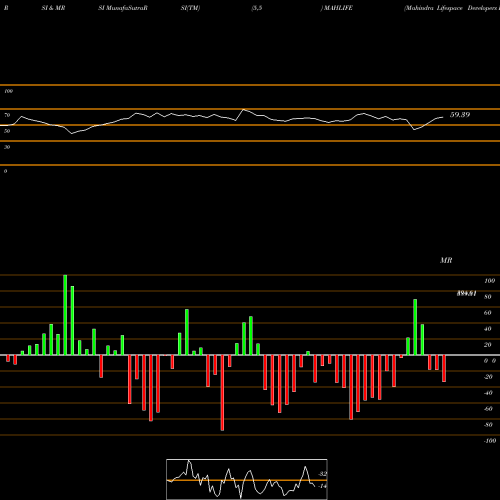Click the SI(TM) header text
Image resolution: width=500 pixels, height=500 pixels.
point(190,8)
